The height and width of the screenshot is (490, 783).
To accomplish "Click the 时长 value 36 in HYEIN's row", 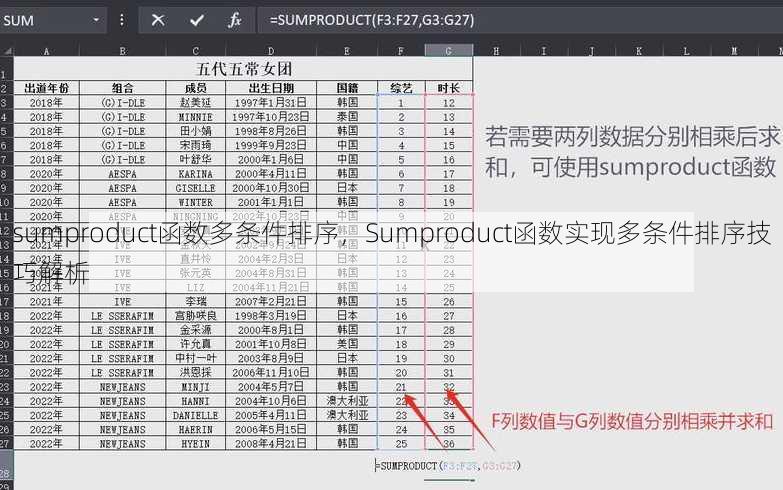I will (448, 444).
